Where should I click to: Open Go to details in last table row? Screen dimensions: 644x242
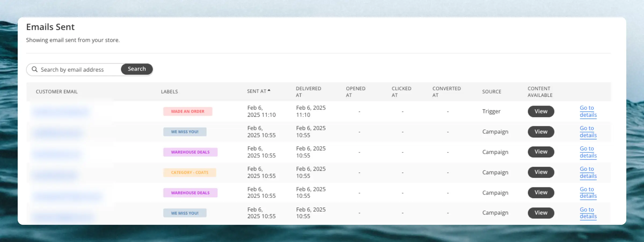click(588, 213)
